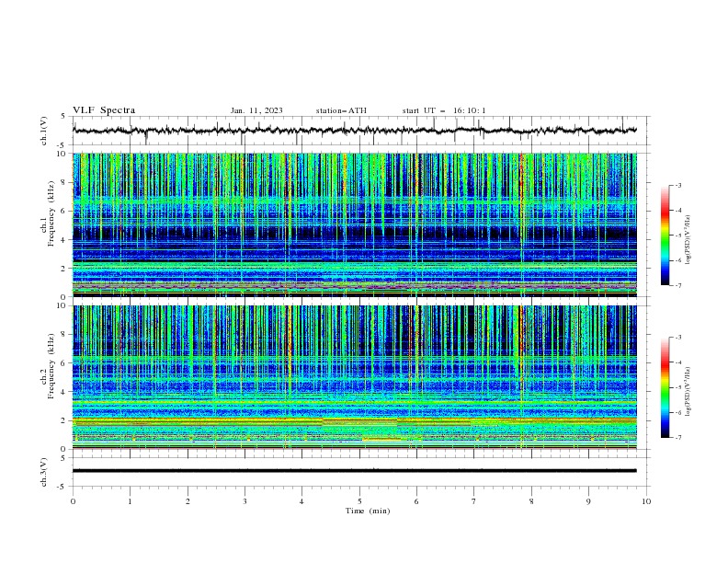The height and width of the screenshot is (563, 728).
Task: Click the "VLF Spectra" title text
Action: click(x=104, y=110)
